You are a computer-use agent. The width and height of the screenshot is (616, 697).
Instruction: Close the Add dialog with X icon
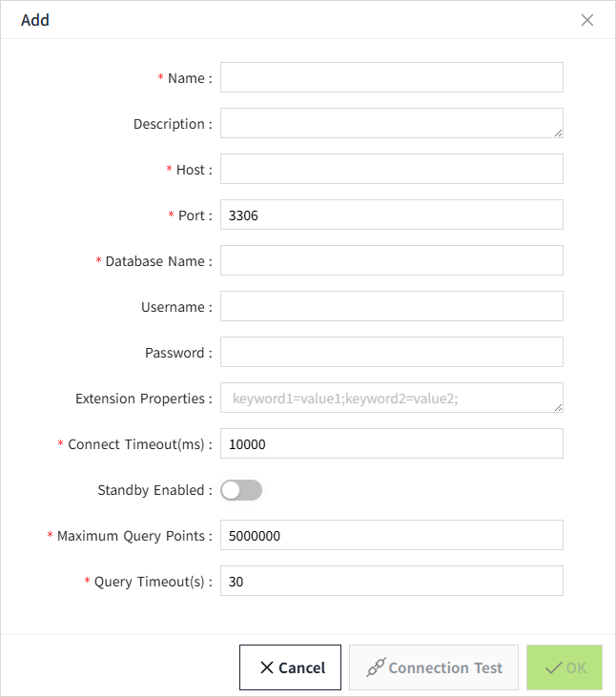tap(587, 20)
